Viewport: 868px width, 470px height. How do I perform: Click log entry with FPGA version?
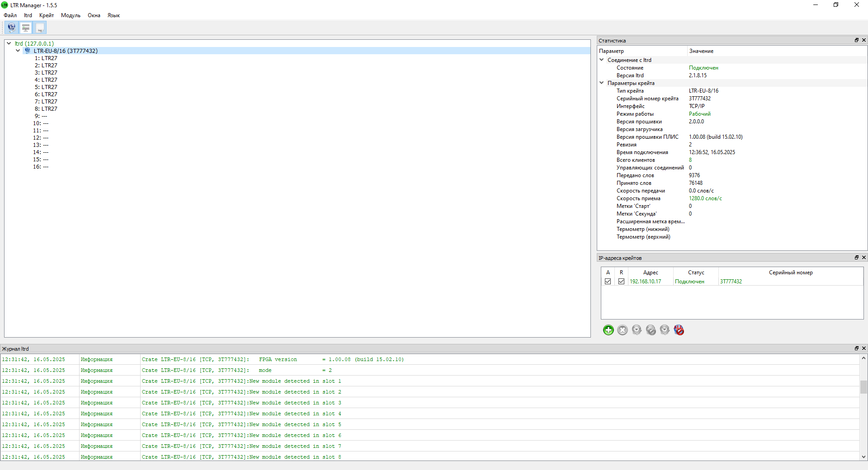429,359
